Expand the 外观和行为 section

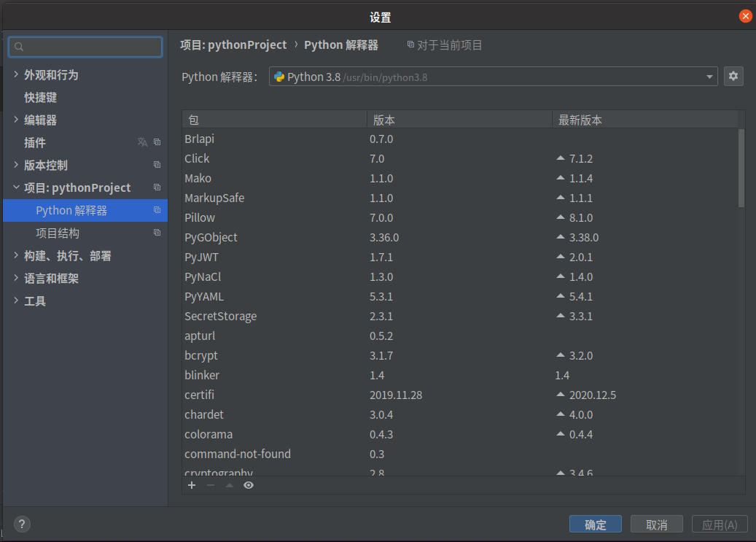16,74
